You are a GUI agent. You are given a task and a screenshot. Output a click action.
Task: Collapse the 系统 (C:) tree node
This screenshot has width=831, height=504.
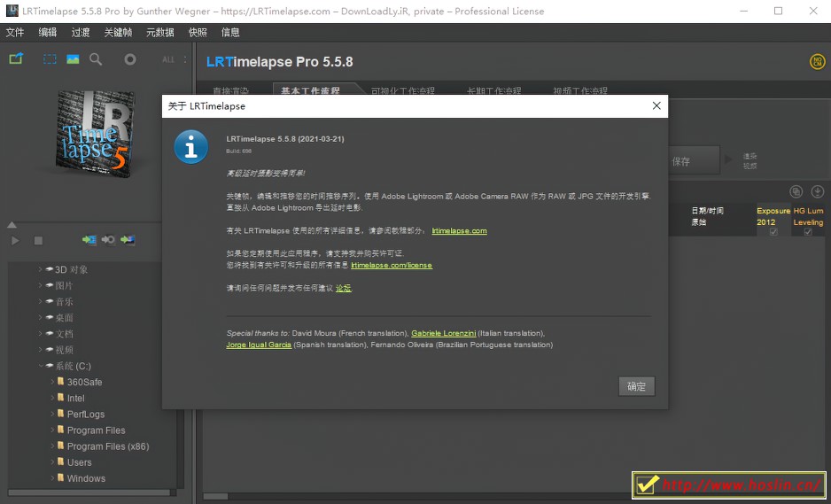click(x=40, y=366)
